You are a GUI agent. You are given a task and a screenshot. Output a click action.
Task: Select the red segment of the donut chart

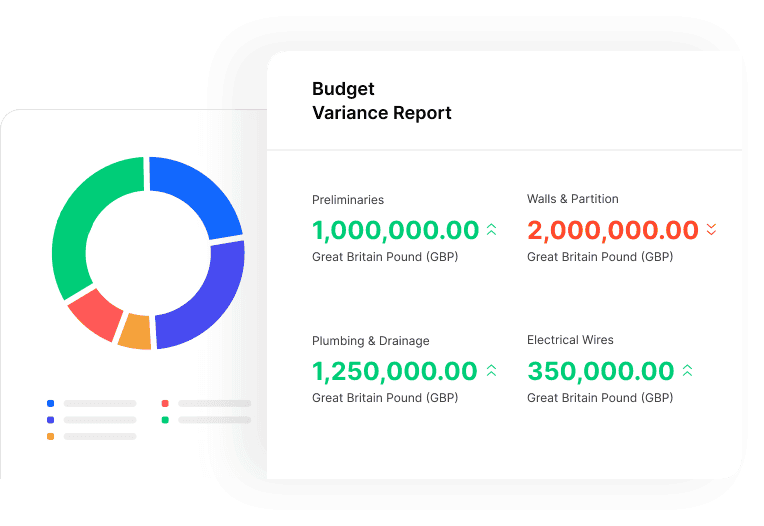(97, 311)
